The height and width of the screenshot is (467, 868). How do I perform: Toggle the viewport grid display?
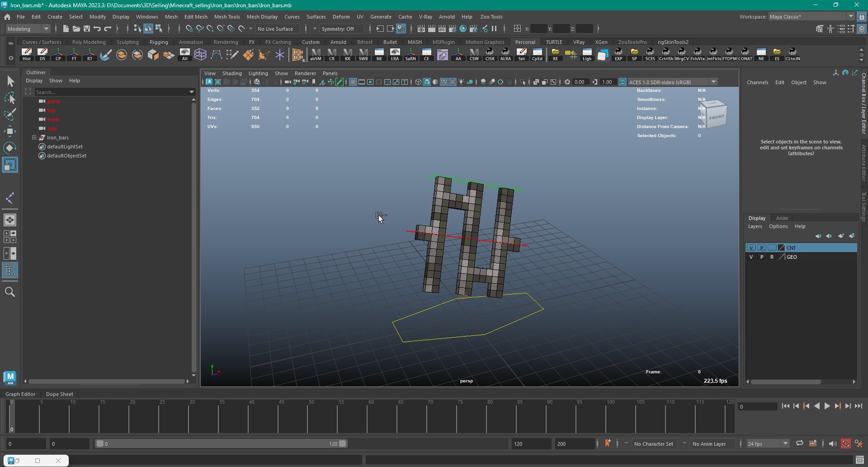(x=353, y=82)
